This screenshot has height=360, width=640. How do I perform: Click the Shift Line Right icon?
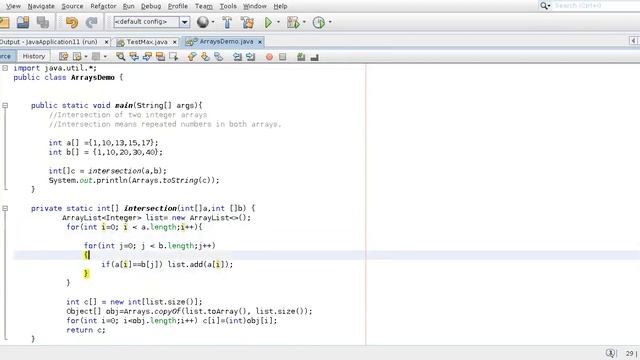tap(250, 57)
